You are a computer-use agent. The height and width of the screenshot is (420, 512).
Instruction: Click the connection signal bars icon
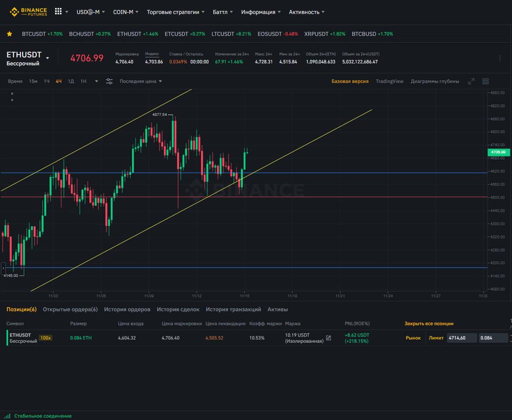pyautogui.click(x=7, y=416)
